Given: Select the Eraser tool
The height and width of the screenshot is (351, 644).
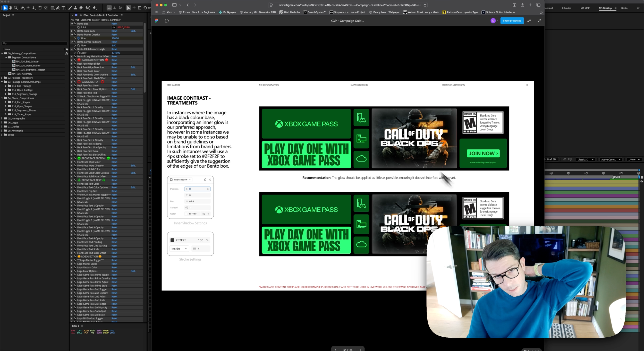Looking at the screenshot, I should click(81, 8).
